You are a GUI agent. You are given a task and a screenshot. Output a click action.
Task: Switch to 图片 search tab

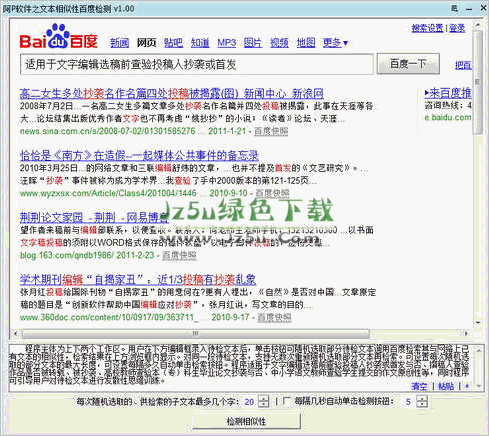pyautogui.click(x=253, y=43)
